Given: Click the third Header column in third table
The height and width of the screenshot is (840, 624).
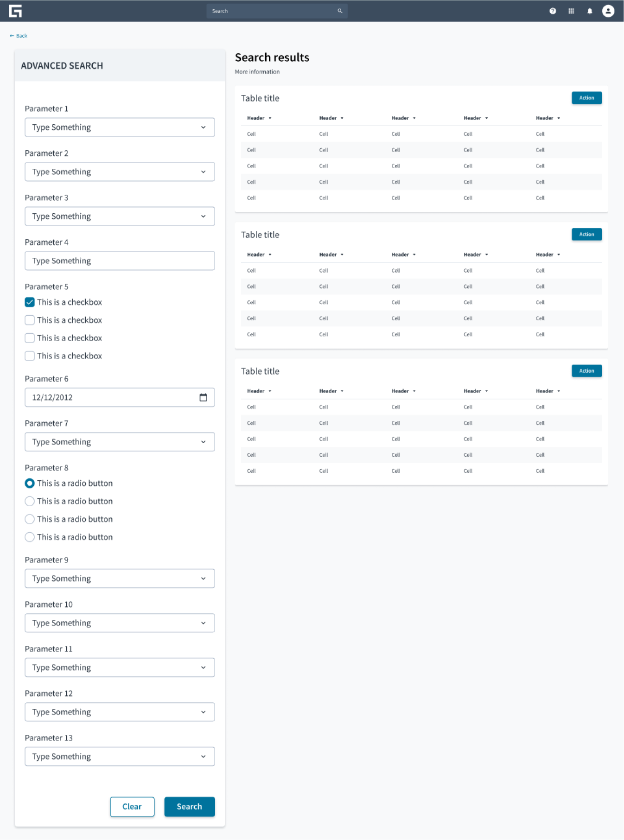Looking at the screenshot, I should 403,391.
